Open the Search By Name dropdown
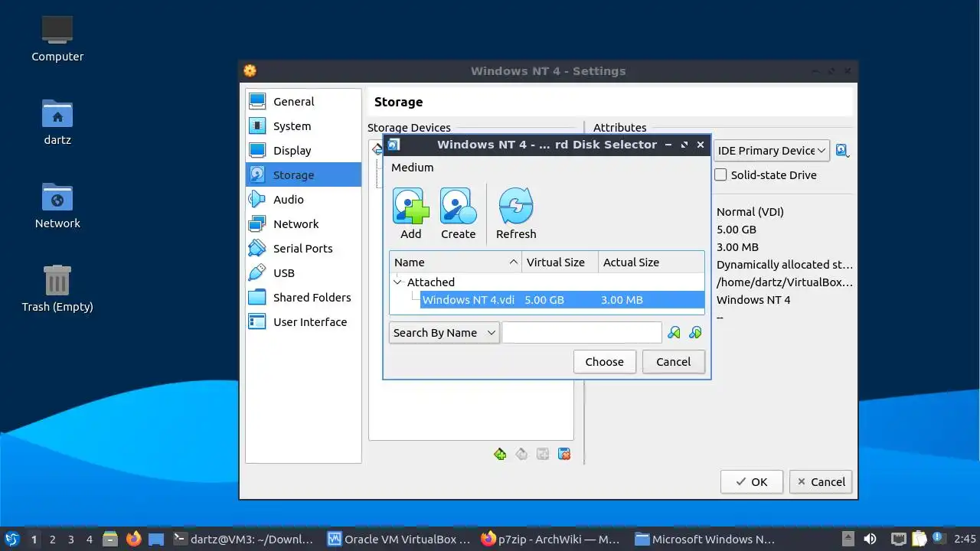980x551 pixels. 444,333
